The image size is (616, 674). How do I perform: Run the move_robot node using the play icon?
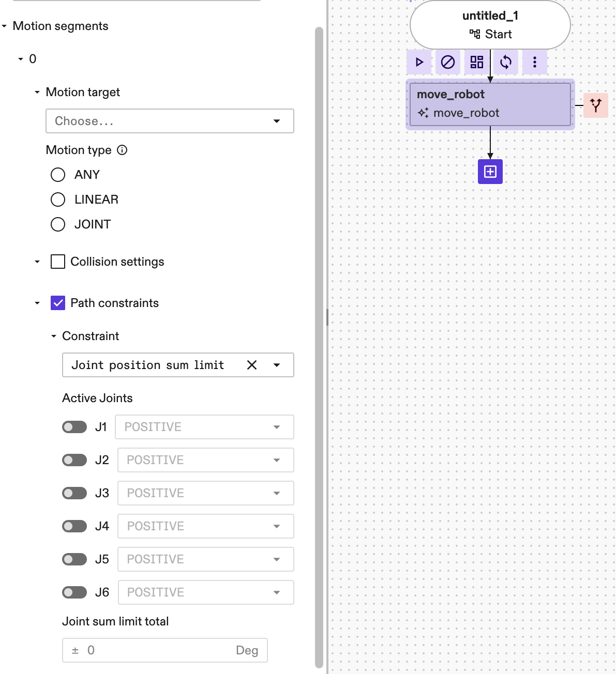point(419,62)
